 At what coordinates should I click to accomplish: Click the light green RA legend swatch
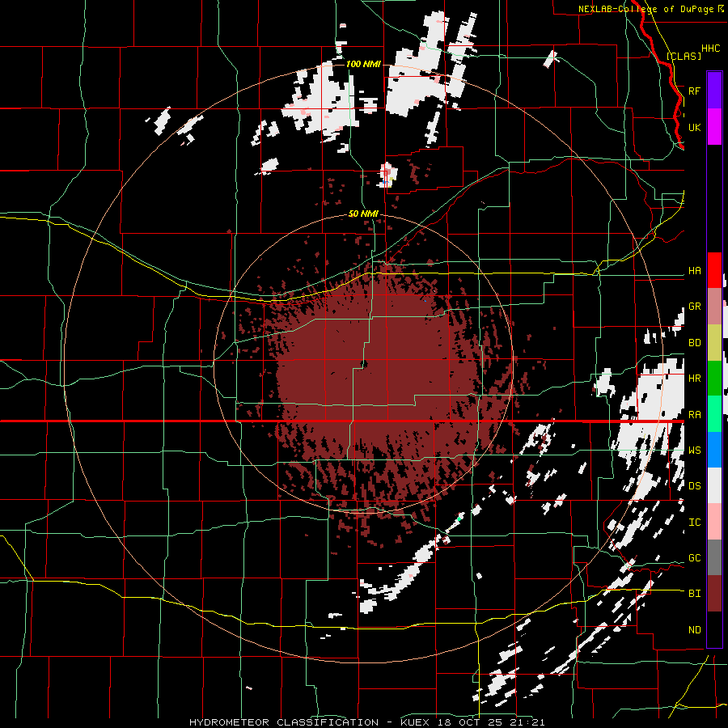714,414
